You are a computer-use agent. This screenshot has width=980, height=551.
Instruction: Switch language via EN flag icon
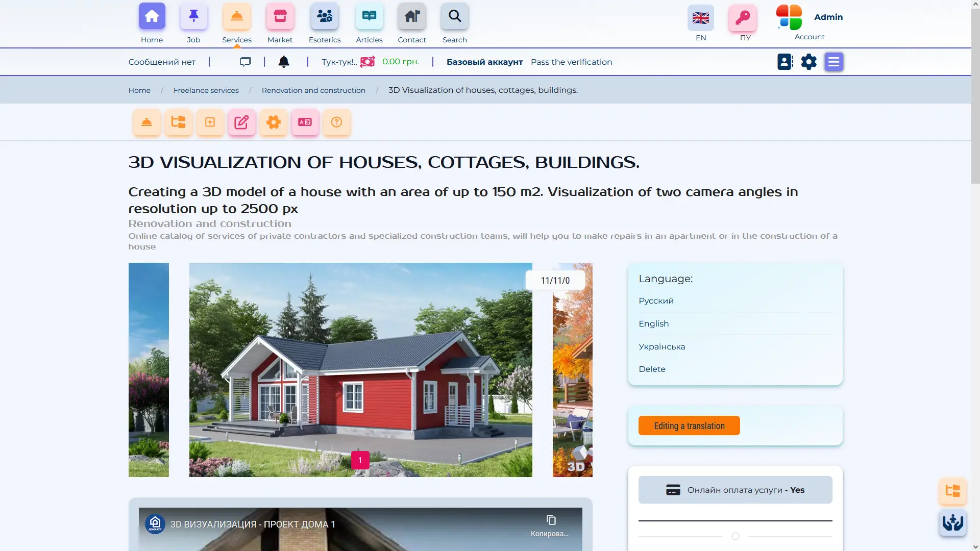(x=701, y=18)
